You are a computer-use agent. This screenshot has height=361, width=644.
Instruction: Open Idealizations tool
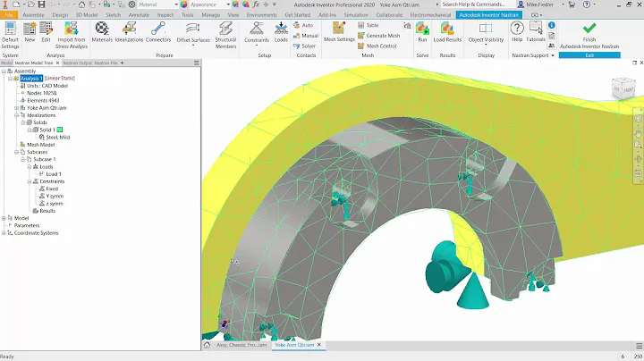[129, 32]
